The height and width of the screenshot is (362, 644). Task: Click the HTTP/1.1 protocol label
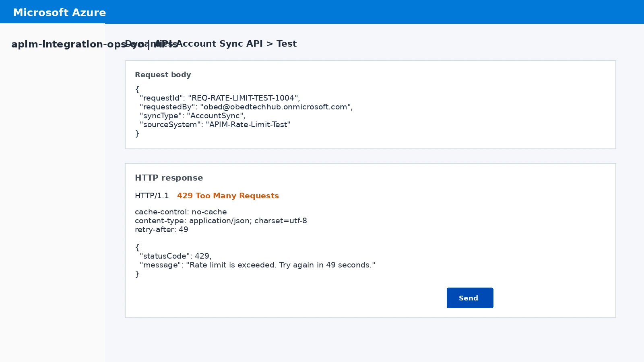coord(152,196)
